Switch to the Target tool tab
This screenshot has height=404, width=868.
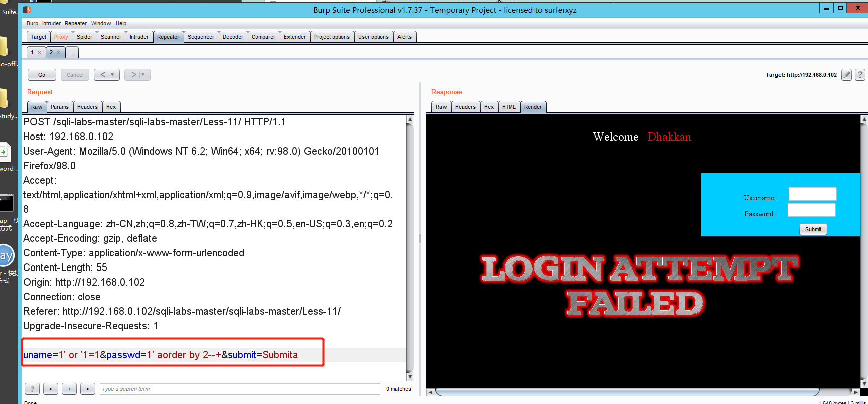click(x=38, y=37)
